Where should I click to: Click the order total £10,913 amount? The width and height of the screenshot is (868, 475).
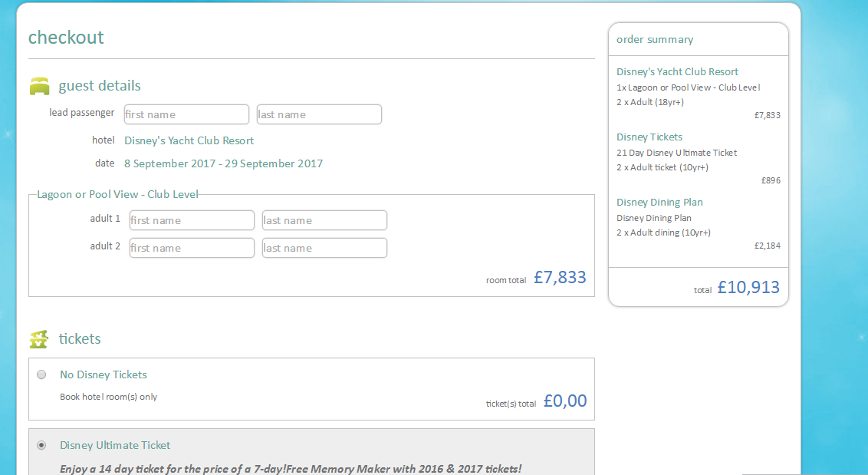tap(748, 288)
